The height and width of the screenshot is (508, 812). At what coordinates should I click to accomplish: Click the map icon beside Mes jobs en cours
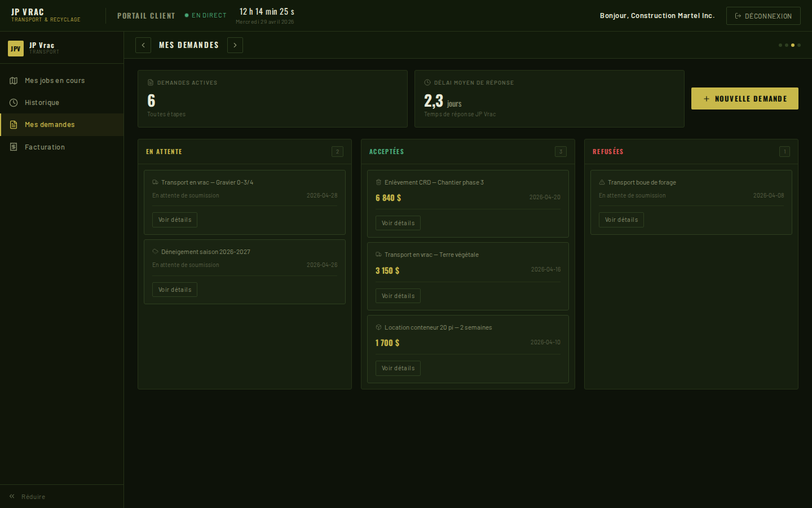[x=14, y=81]
